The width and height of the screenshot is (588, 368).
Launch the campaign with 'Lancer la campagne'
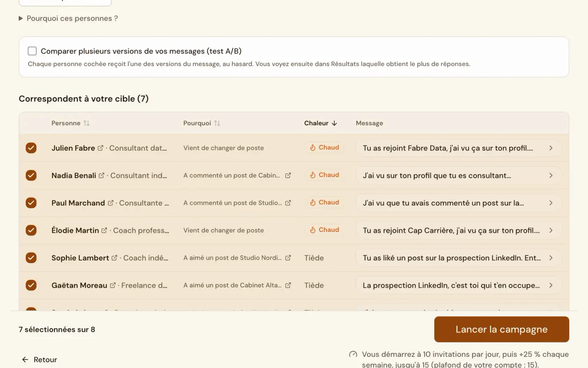pyautogui.click(x=502, y=330)
